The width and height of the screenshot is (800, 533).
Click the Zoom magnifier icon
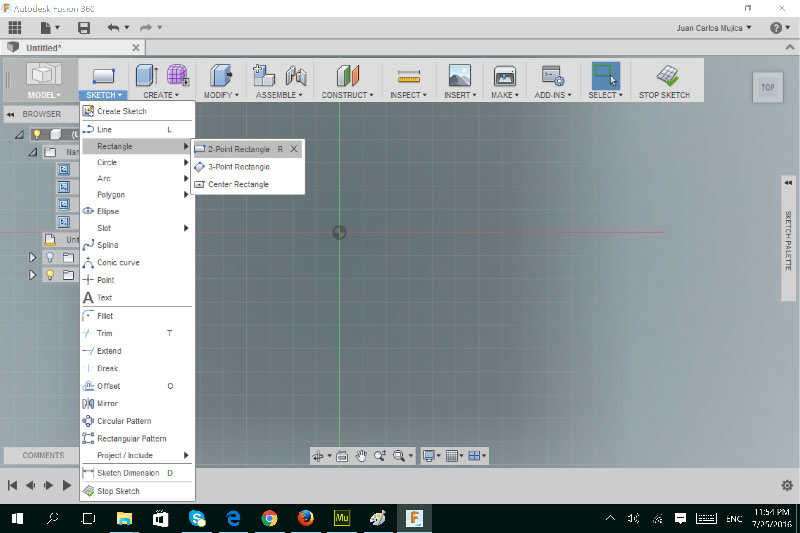380,456
